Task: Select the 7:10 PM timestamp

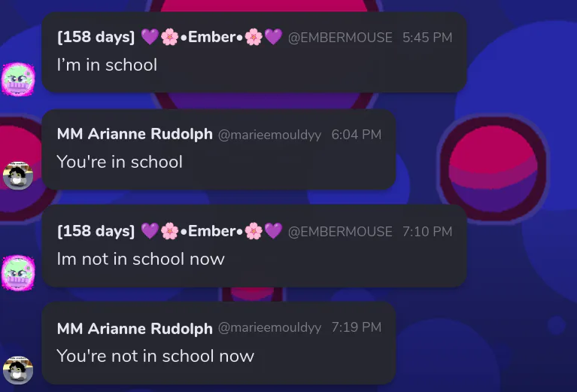Action: [x=427, y=232]
